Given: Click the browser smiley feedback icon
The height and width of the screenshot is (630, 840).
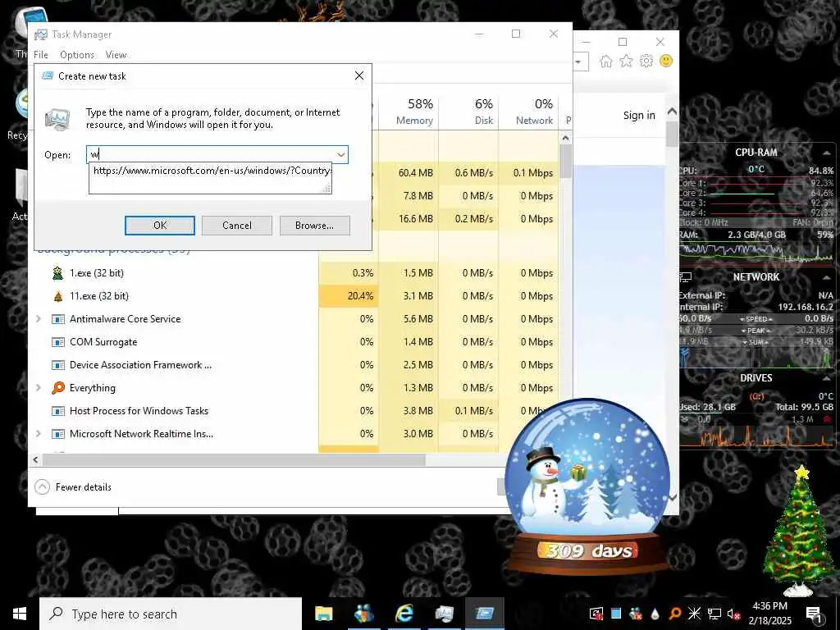Looking at the screenshot, I should (666, 61).
